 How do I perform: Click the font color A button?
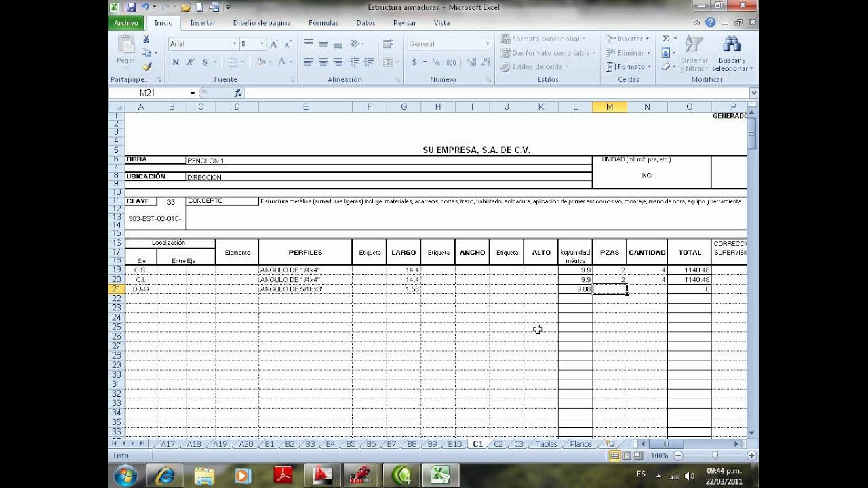282,62
